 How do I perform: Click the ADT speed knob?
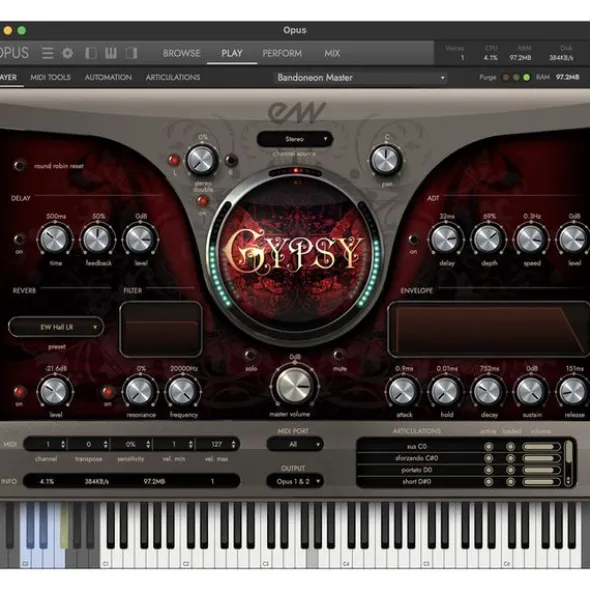pos(532,239)
